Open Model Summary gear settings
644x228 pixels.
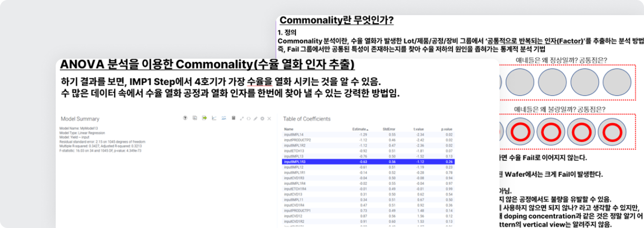click(x=262, y=118)
